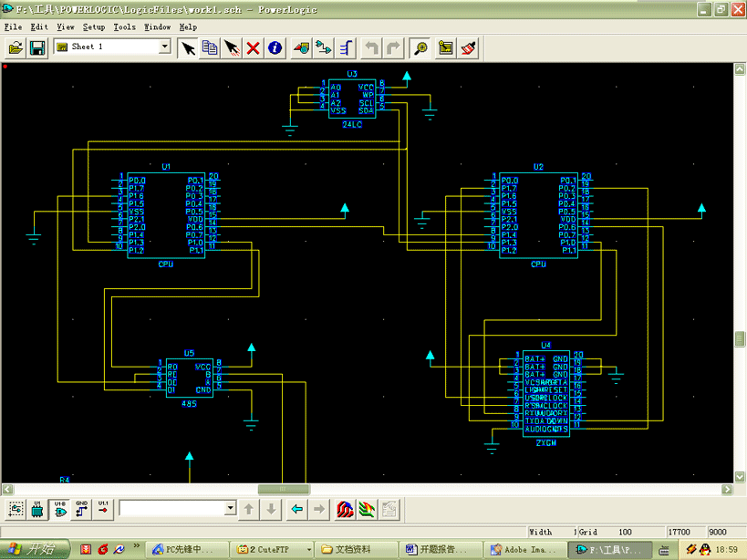Click the grayed-out report icon
Viewport: 747px width, 560px height.
(389, 510)
